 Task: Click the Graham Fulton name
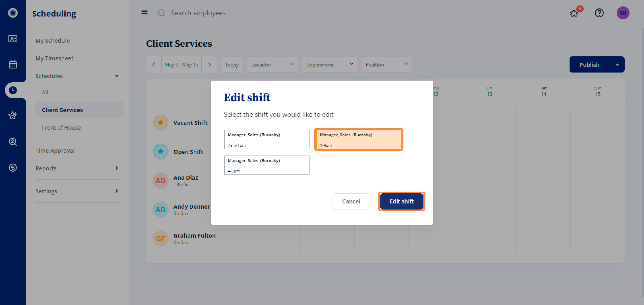click(194, 235)
